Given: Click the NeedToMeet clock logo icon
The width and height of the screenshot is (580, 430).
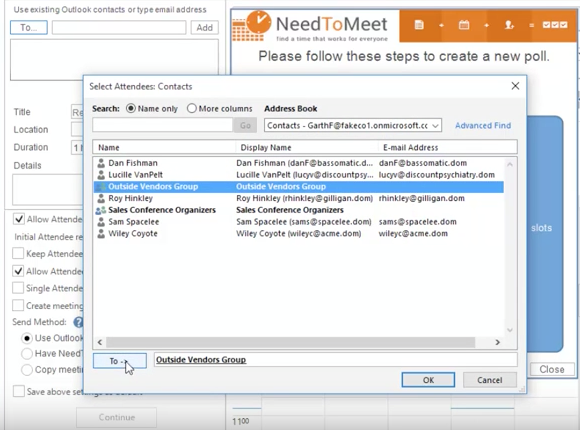Looking at the screenshot, I should click(x=252, y=26).
